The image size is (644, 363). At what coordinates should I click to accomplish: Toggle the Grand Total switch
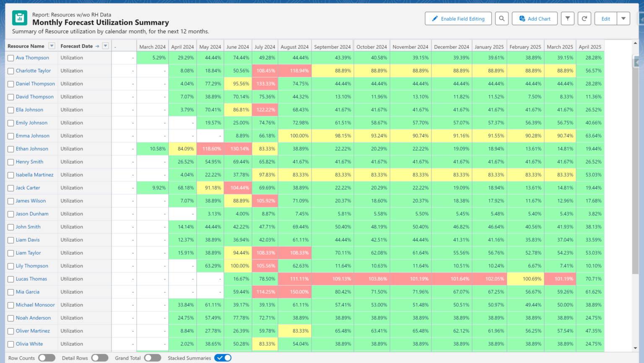(x=153, y=358)
